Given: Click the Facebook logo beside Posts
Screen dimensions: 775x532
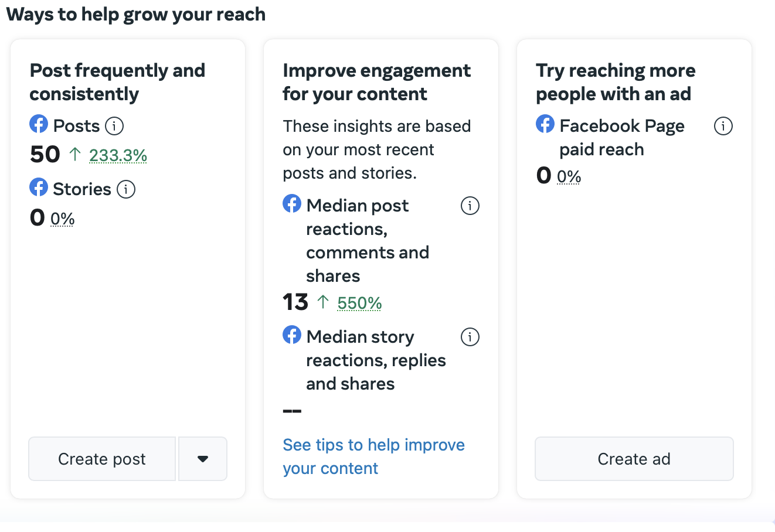Looking at the screenshot, I should [x=39, y=124].
